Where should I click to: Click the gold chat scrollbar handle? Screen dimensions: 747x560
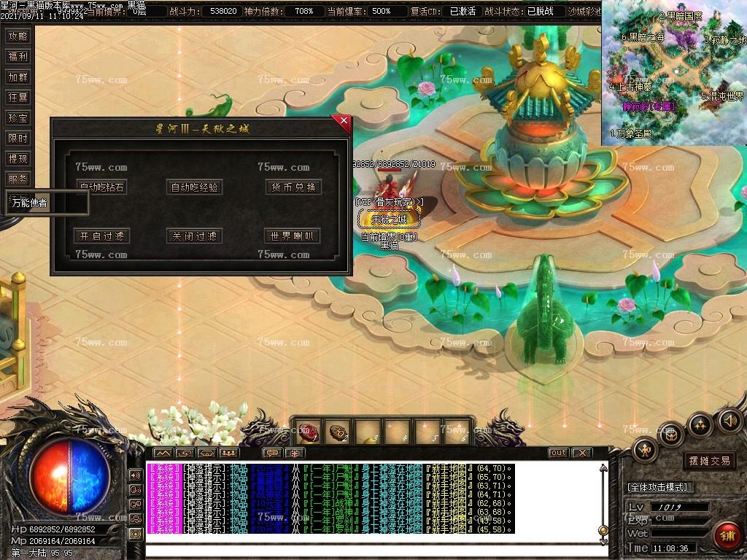(x=603, y=530)
